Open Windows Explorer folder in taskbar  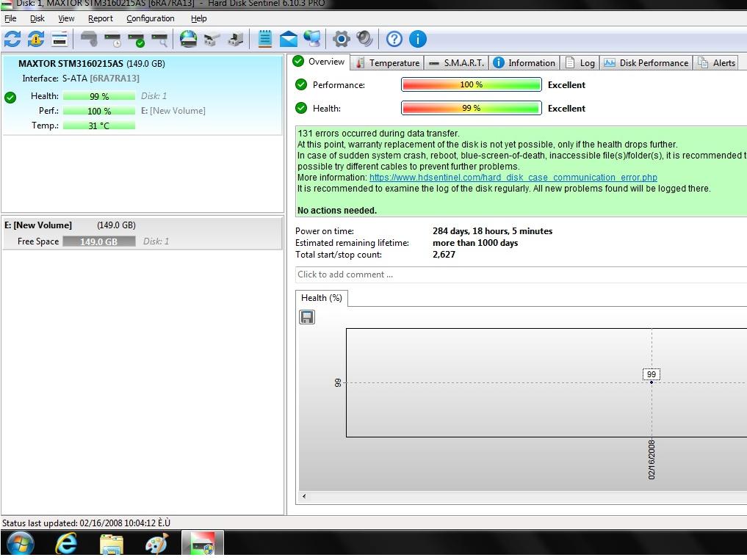[x=111, y=544]
